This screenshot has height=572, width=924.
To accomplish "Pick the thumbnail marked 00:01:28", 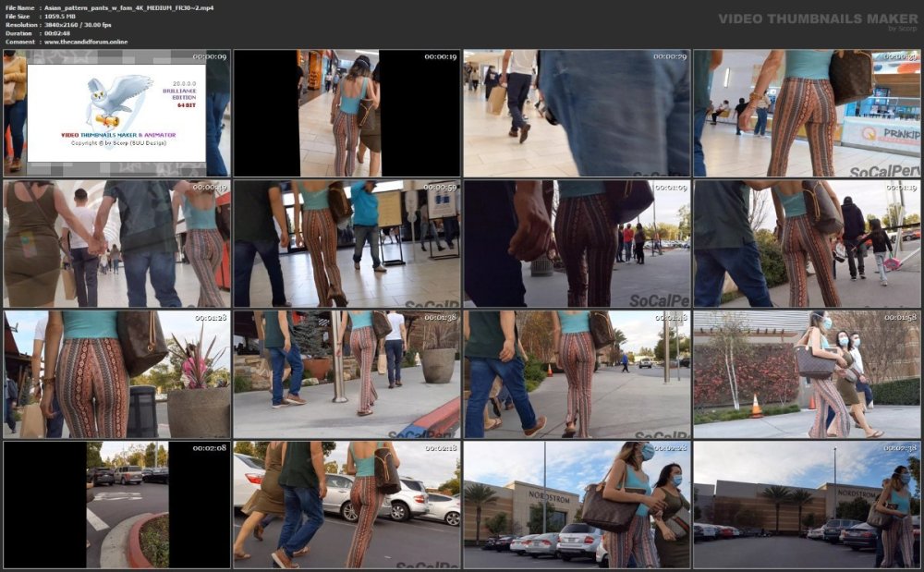I will click(x=116, y=374).
